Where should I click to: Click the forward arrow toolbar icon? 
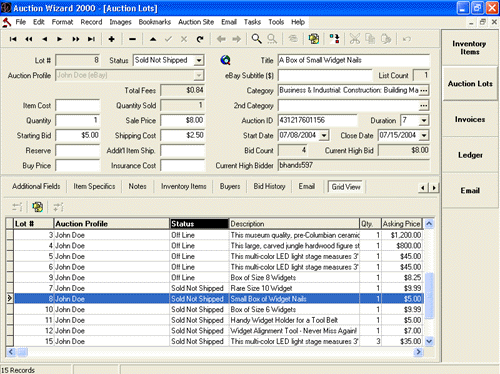click(236, 39)
